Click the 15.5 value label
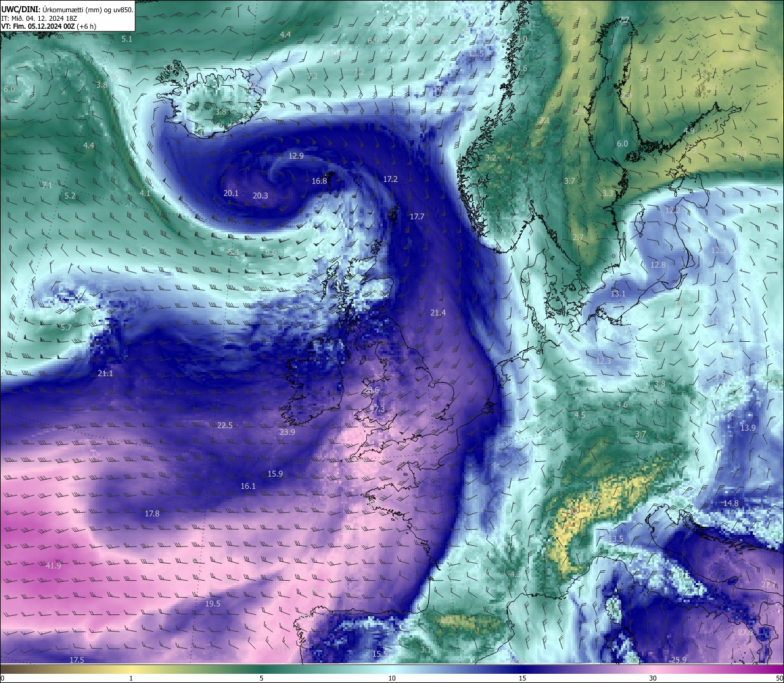Viewport: 784px width, 683px height. [x=380, y=654]
